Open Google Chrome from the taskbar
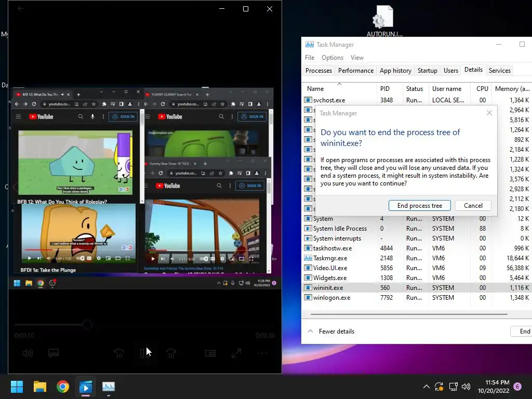 point(63,387)
